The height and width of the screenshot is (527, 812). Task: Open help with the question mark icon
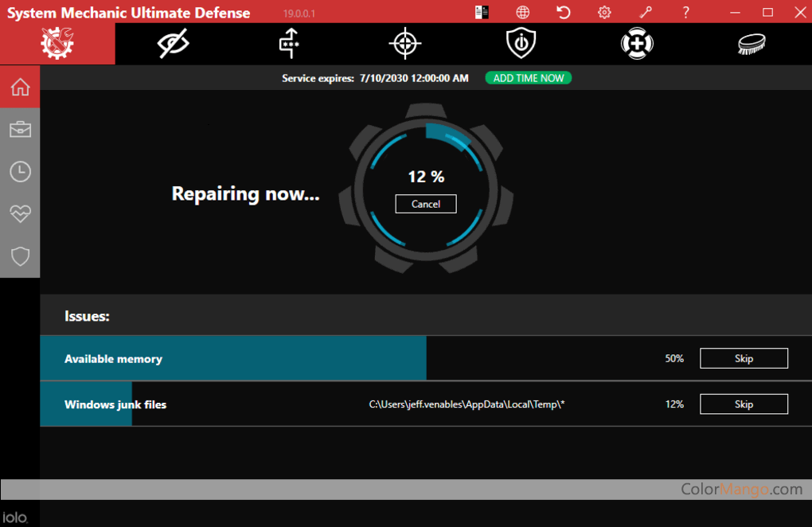click(686, 12)
